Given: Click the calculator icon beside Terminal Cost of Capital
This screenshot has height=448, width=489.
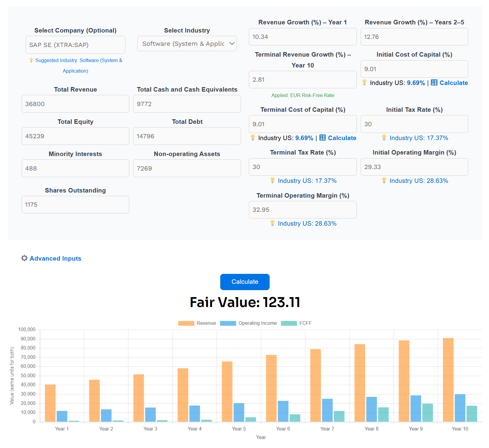Looking at the screenshot, I should [x=322, y=138].
